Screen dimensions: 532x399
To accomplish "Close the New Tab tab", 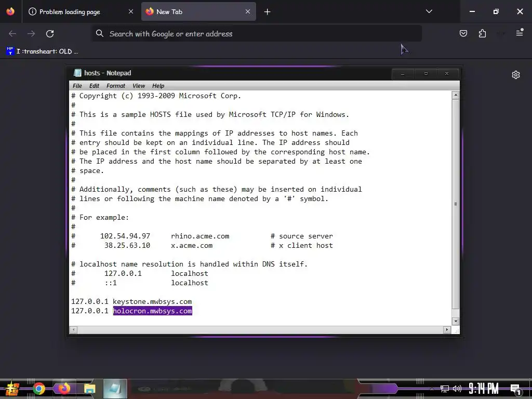I will tap(248, 11).
